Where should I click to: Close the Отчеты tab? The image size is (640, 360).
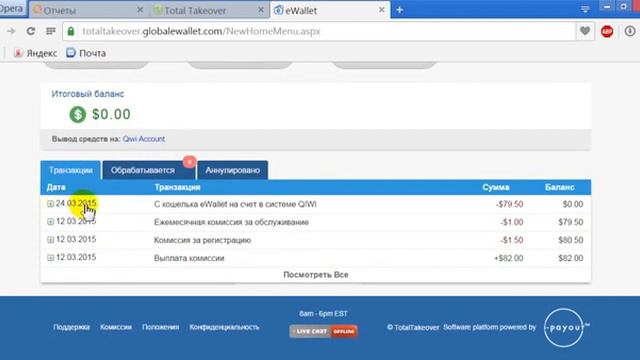coord(140,10)
